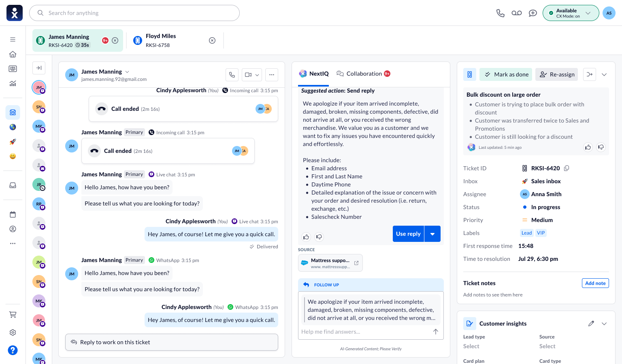This screenshot has width=622, height=364.
Task: Select the RR avatar conversation in list
Action: click(x=39, y=204)
